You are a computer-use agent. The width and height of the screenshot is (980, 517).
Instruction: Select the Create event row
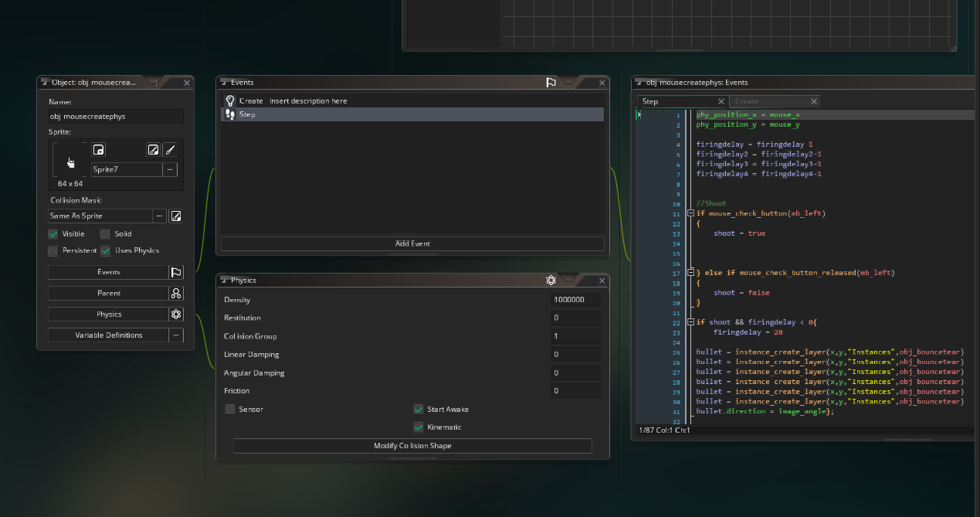pyautogui.click(x=412, y=100)
